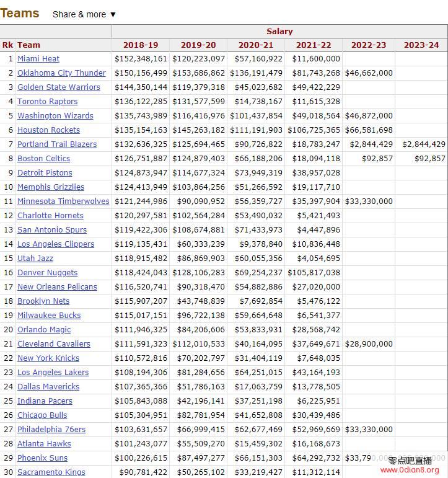Image resolution: width=448 pixels, height=478 pixels.
Task: Select Nets 2020-21 value $7,692,854
Action: point(261,301)
